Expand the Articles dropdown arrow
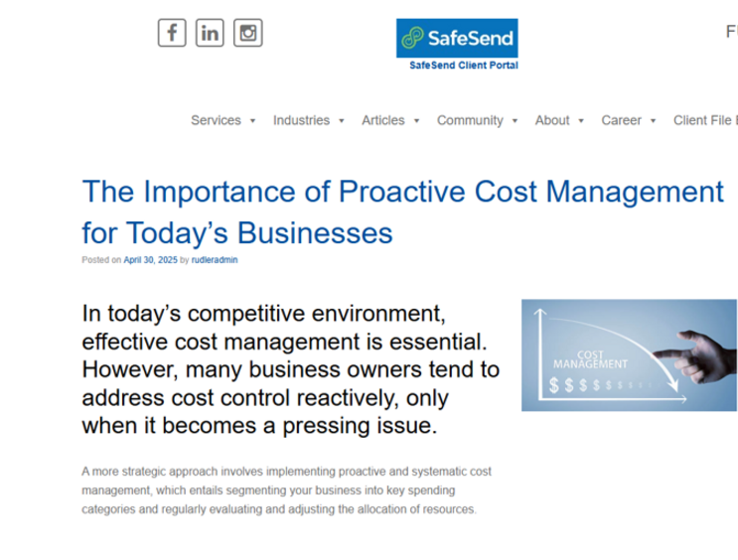This screenshot has width=738, height=560. point(416,121)
